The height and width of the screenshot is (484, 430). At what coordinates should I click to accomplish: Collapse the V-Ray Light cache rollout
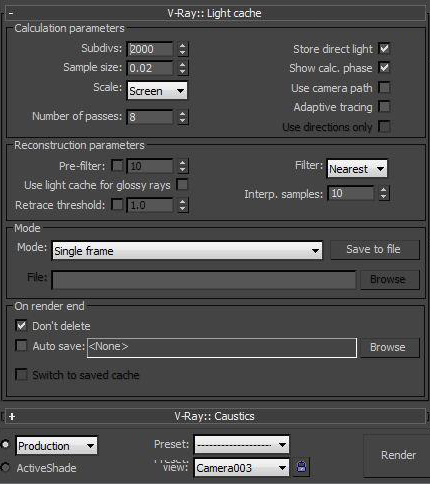11,13
